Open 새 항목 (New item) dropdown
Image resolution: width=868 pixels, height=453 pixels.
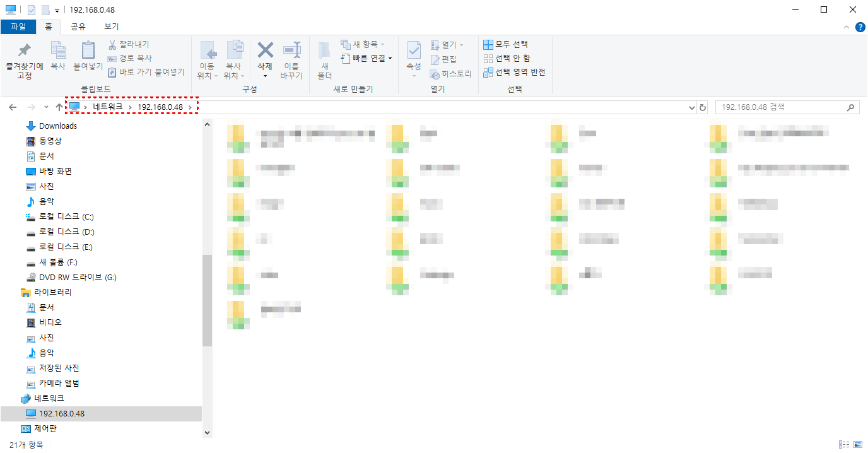click(x=363, y=44)
